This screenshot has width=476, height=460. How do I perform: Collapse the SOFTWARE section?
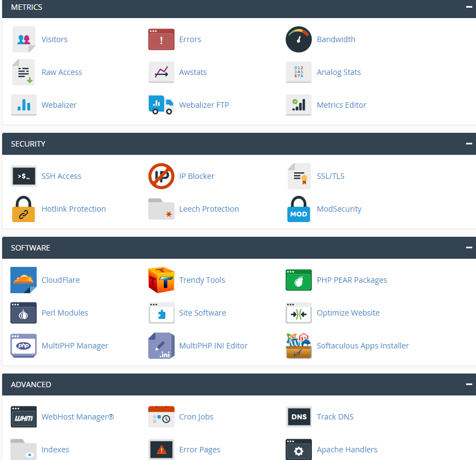[x=469, y=247]
